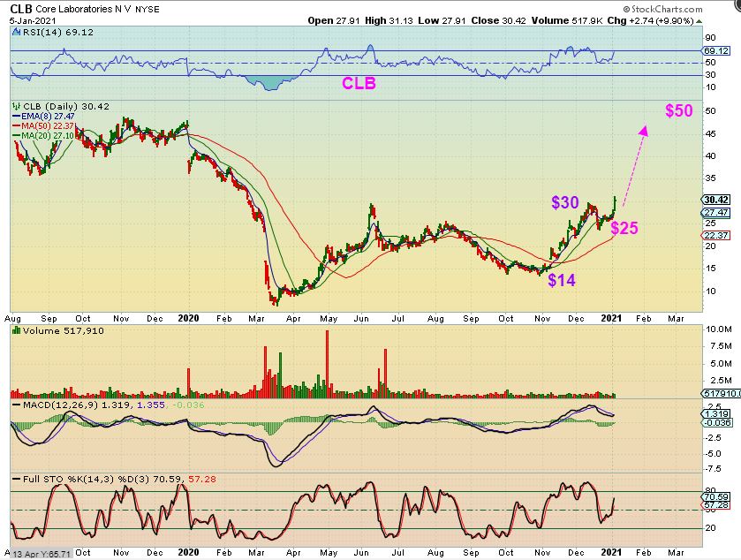Click the 7.5M label on volume axis

click(x=721, y=346)
